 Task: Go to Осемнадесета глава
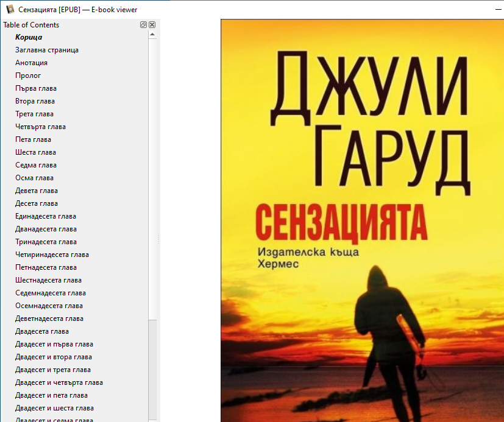coord(49,306)
